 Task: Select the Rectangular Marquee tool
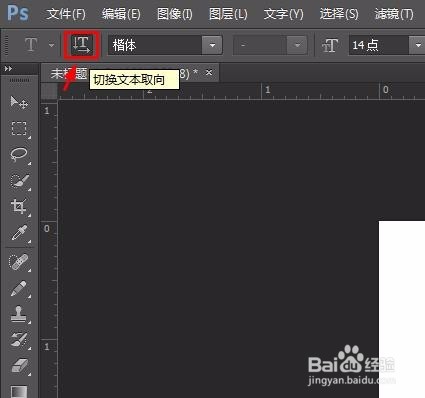[x=19, y=129]
